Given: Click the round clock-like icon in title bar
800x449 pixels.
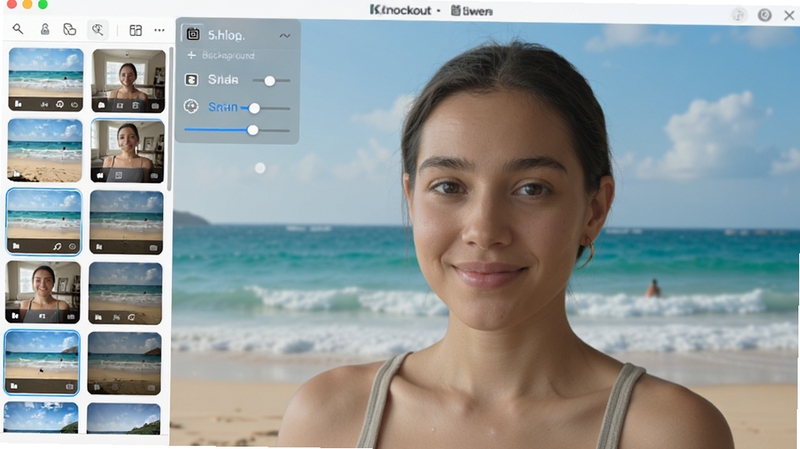Looking at the screenshot, I should click(764, 15).
